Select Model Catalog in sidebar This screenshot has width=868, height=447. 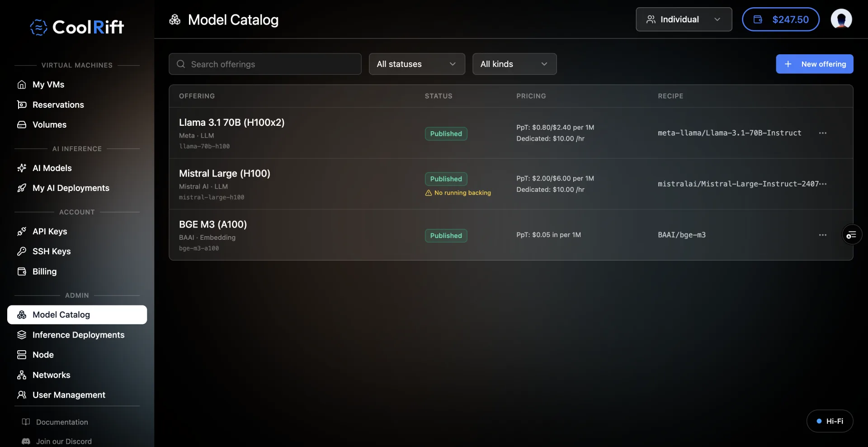coord(77,314)
